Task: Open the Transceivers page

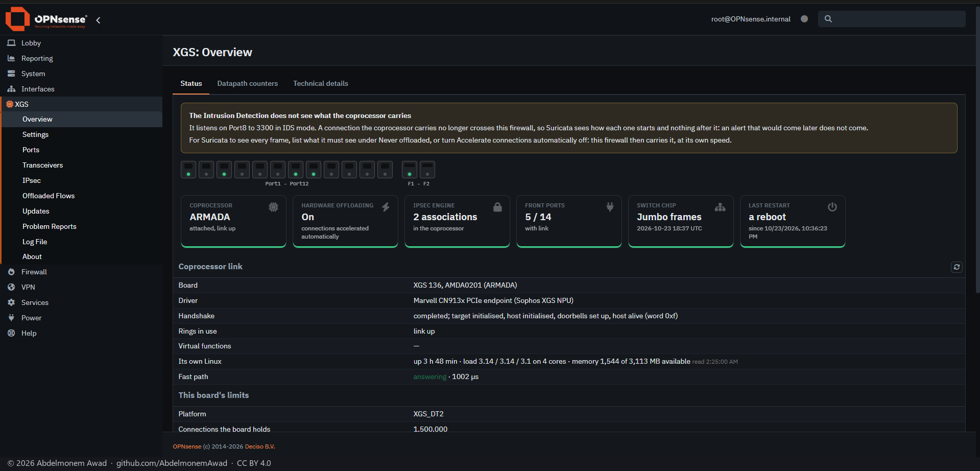Action: click(82, 165)
